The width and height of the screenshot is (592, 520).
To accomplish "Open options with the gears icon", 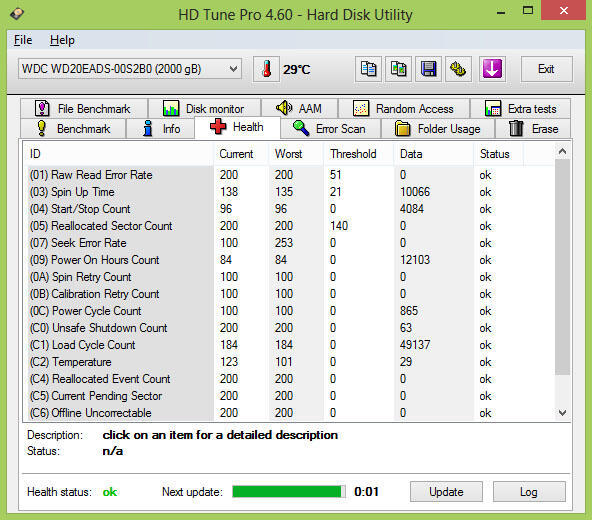I will pos(458,69).
